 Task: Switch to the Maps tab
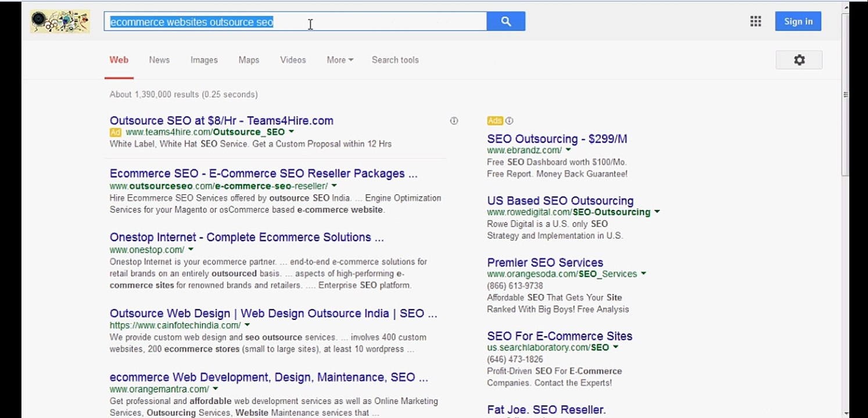point(249,60)
